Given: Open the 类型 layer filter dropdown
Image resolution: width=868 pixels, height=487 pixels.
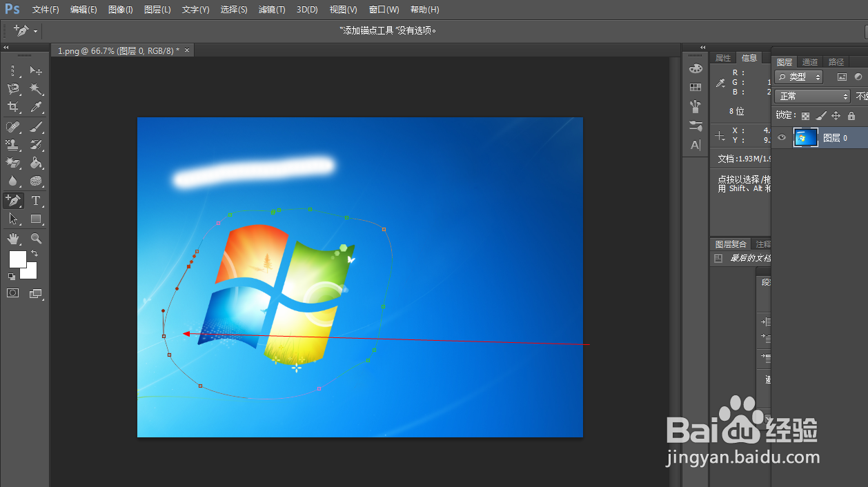Looking at the screenshot, I should 799,77.
